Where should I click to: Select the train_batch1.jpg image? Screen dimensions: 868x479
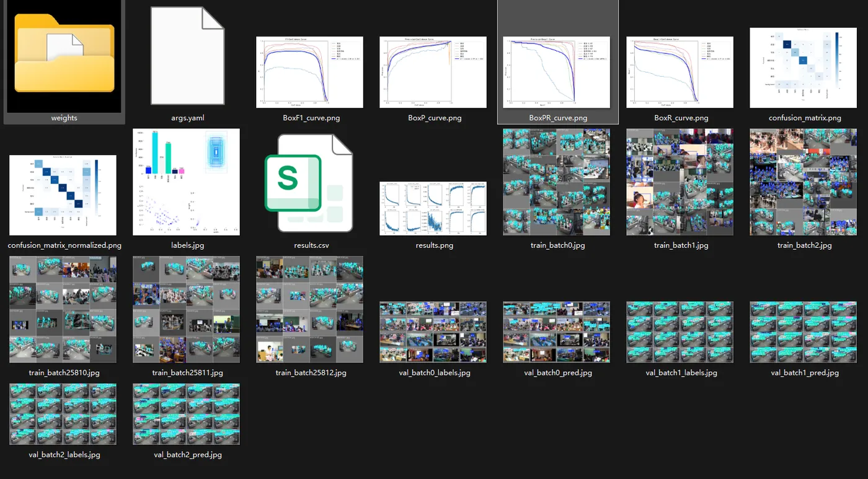click(680, 182)
